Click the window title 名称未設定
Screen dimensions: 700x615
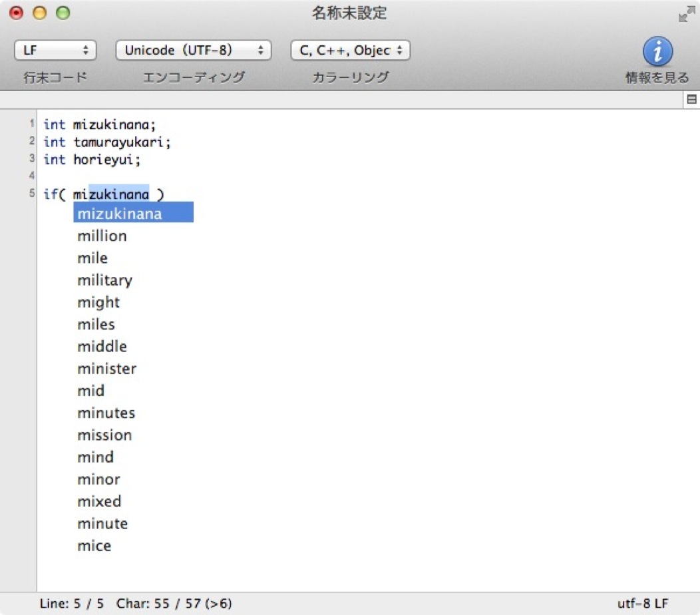point(349,13)
